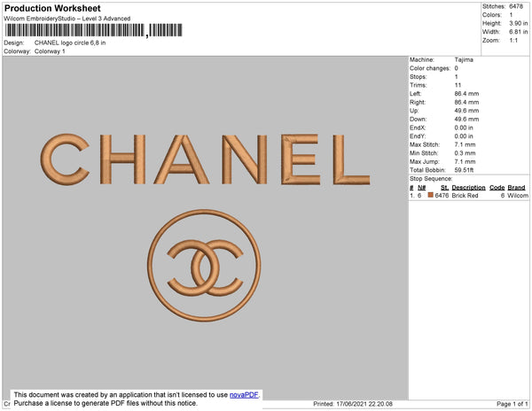Select the 'Production Worksheet' heading
This screenshot has width=532, height=411.
point(52,8)
